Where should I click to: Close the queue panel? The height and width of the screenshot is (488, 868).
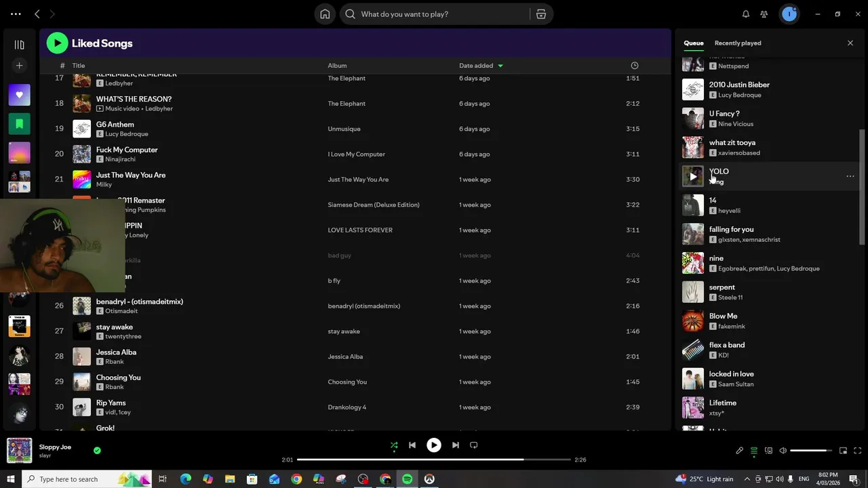click(x=850, y=43)
